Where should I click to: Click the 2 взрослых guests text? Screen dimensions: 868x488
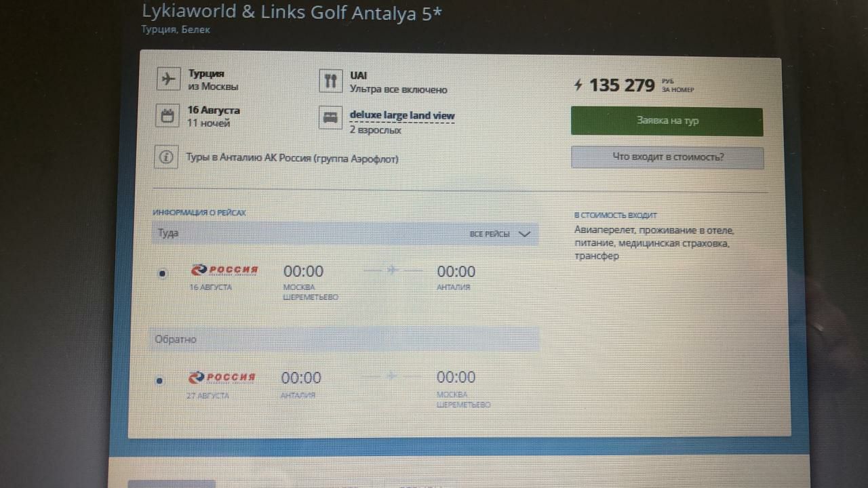(376, 130)
